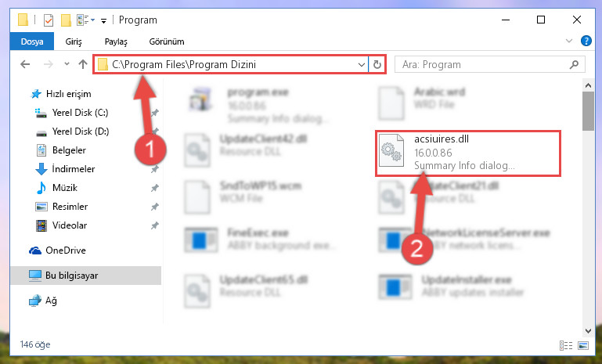Switch to the Görünüm tab
Image resolution: width=602 pixels, height=364 pixels.
pyautogui.click(x=167, y=41)
